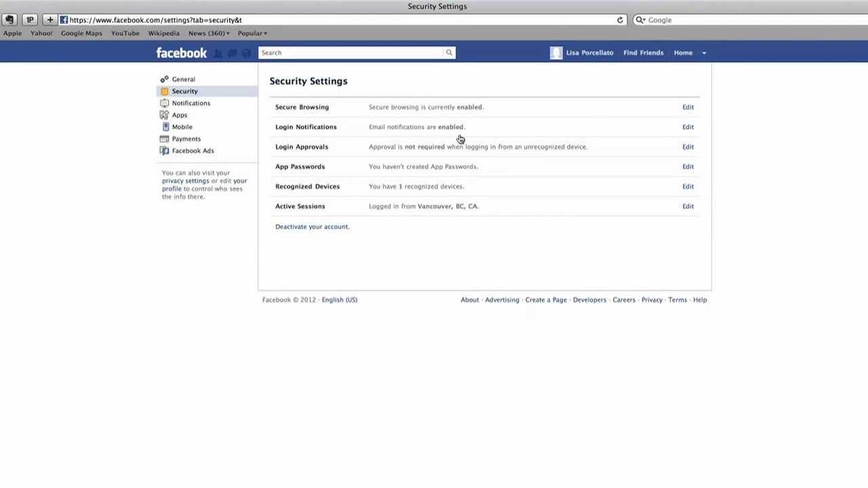This screenshot has width=868, height=488.
Task: Click the Facebook Ads sidebar icon
Action: point(164,150)
